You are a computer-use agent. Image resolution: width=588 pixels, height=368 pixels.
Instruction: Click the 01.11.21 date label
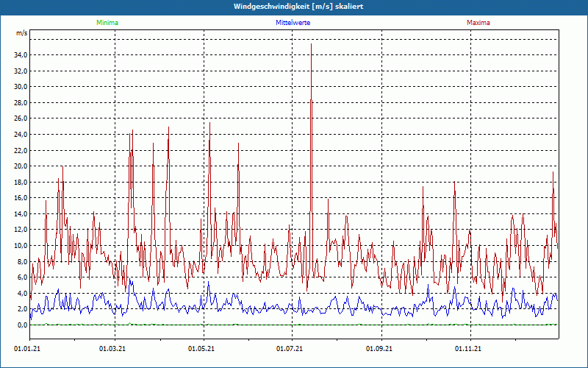[x=468, y=349]
